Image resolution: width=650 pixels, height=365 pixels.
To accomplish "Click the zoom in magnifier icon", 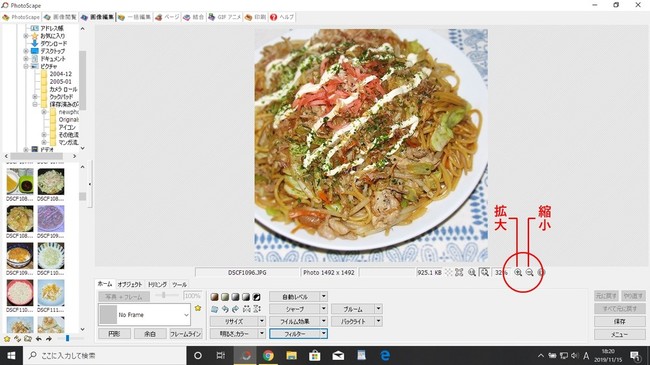I will [518, 273].
